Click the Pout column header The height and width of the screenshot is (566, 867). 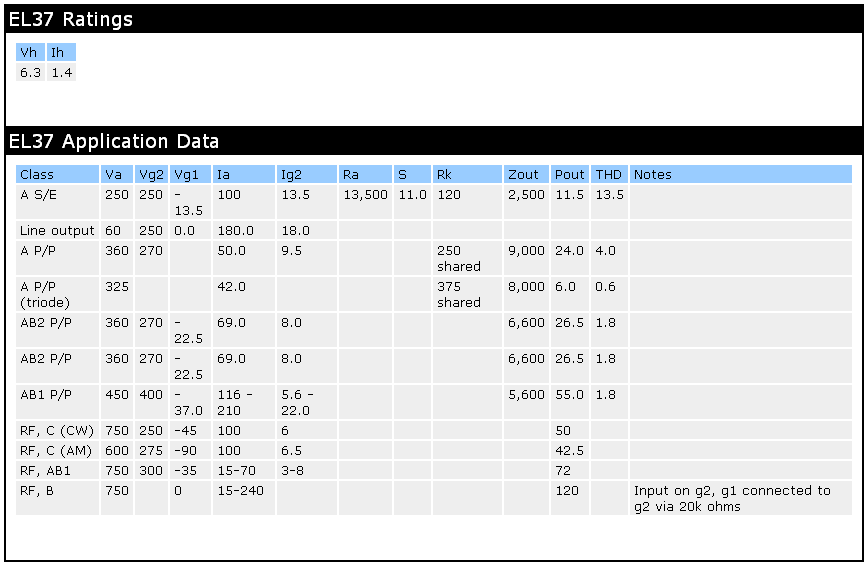pyautogui.click(x=570, y=175)
